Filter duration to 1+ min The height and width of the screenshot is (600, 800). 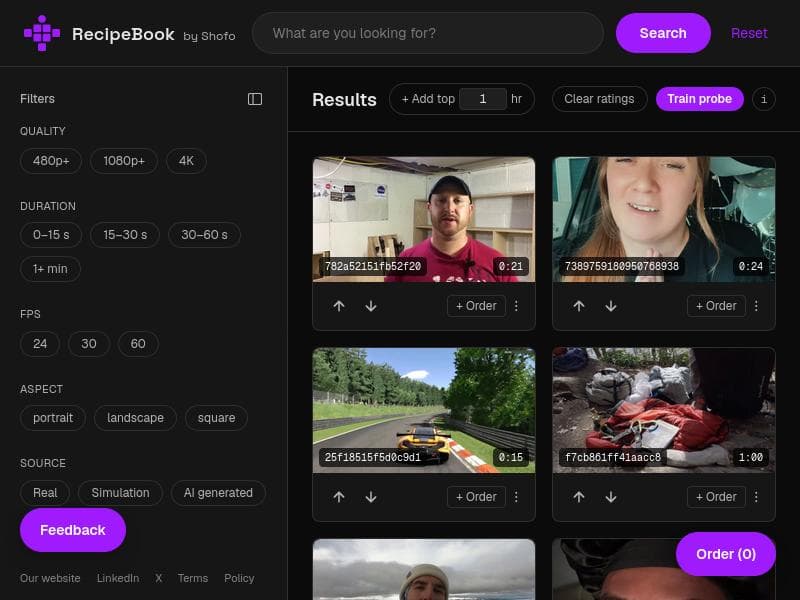[50, 269]
